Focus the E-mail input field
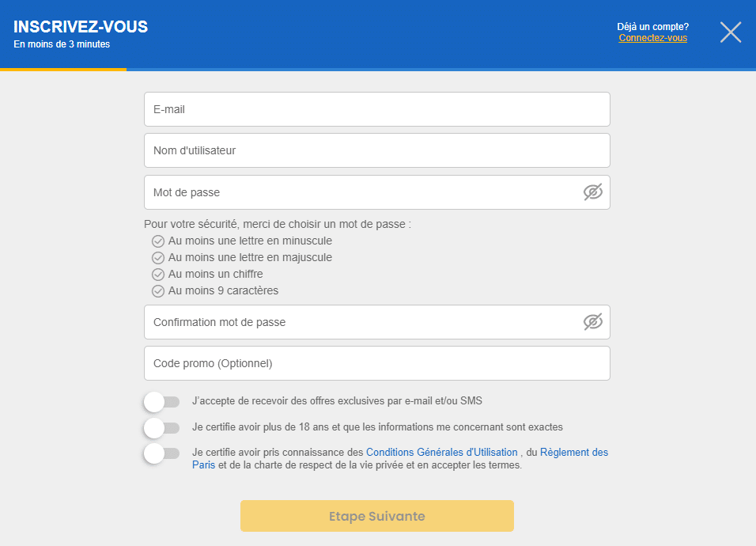 [x=377, y=109]
